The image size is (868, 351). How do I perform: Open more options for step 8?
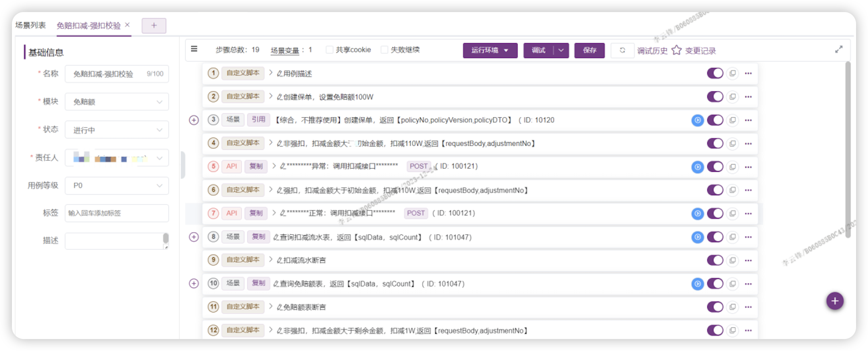point(748,237)
